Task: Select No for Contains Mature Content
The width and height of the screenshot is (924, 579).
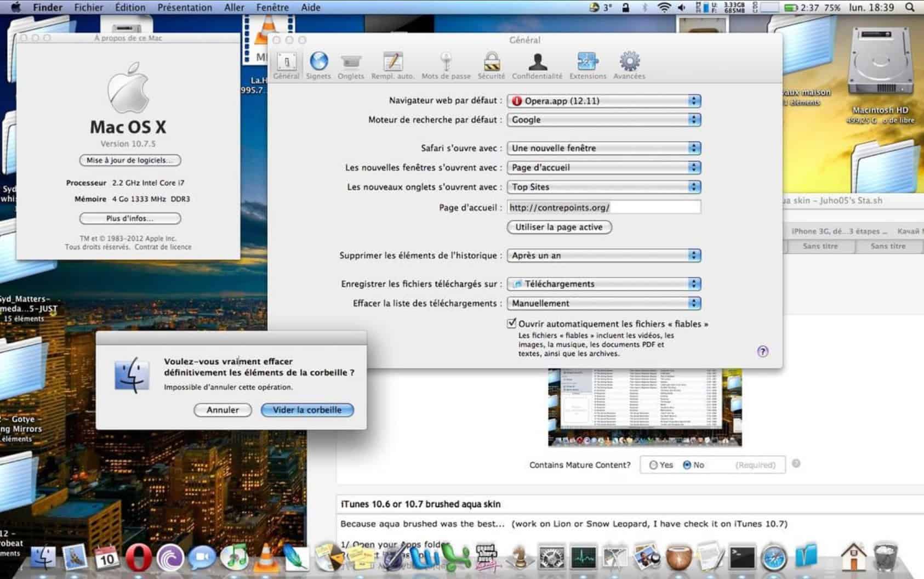Action: pos(687,464)
